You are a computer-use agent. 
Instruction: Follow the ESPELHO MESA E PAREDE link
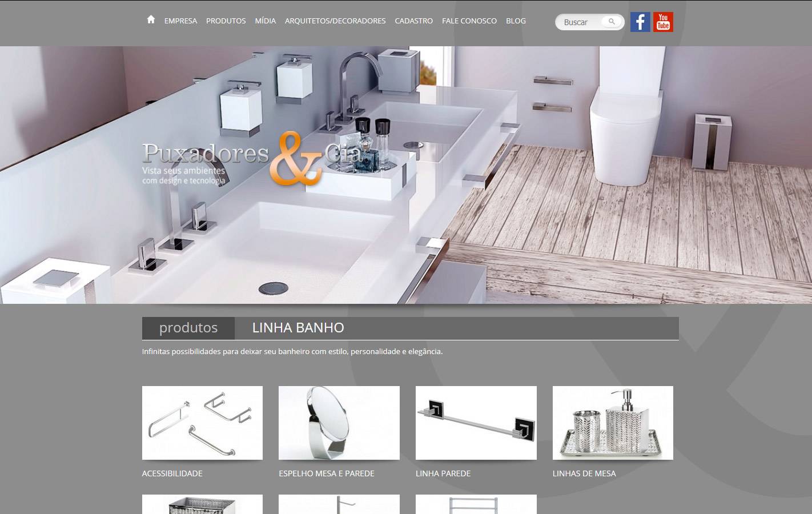pyautogui.click(x=327, y=473)
